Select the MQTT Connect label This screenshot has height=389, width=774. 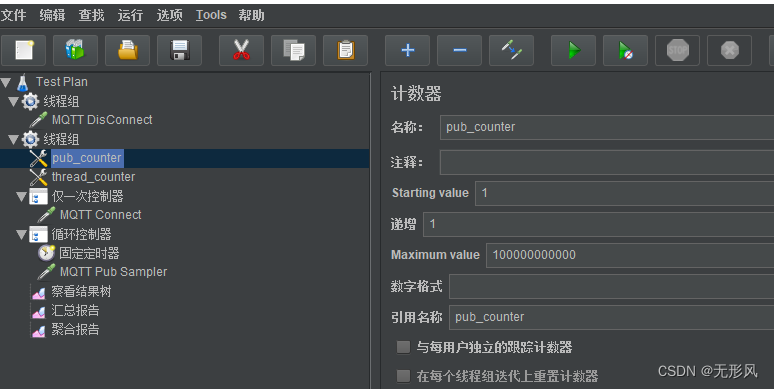click(x=101, y=215)
